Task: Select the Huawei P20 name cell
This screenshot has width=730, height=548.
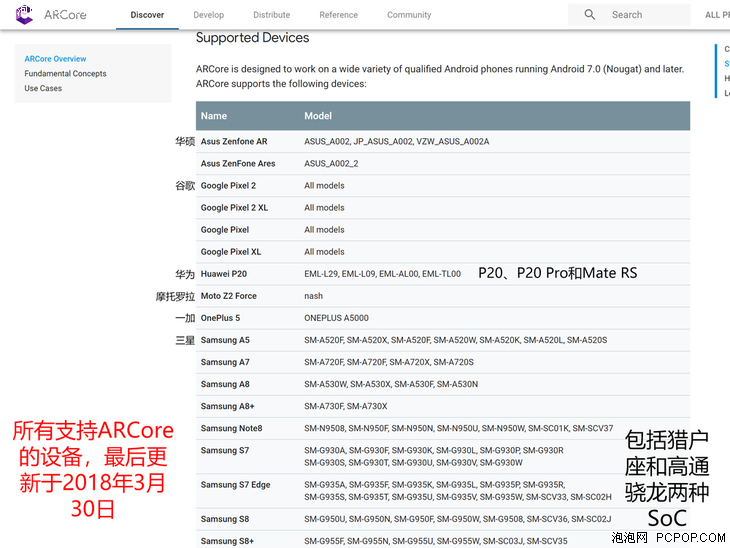Action: [223, 274]
